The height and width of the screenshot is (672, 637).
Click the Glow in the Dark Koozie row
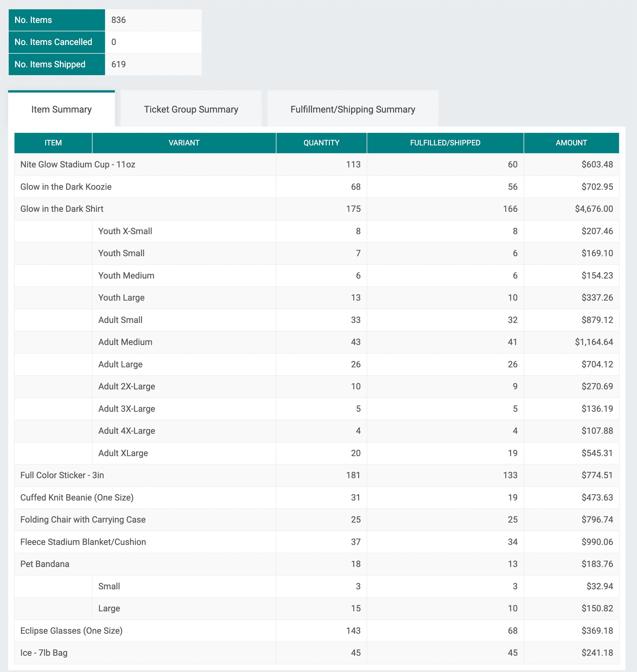pyautogui.click(x=66, y=187)
